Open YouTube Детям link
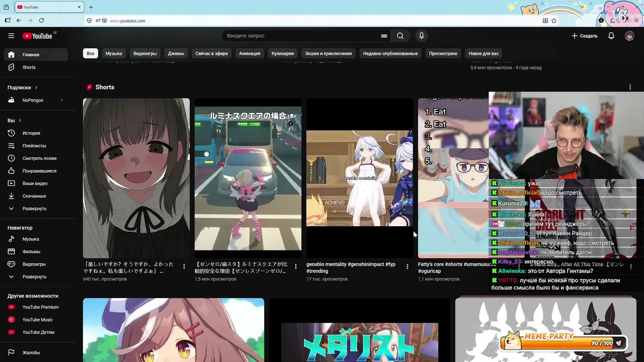Image resolution: width=644 pixels, height=362 pixels. coord(35,332)
